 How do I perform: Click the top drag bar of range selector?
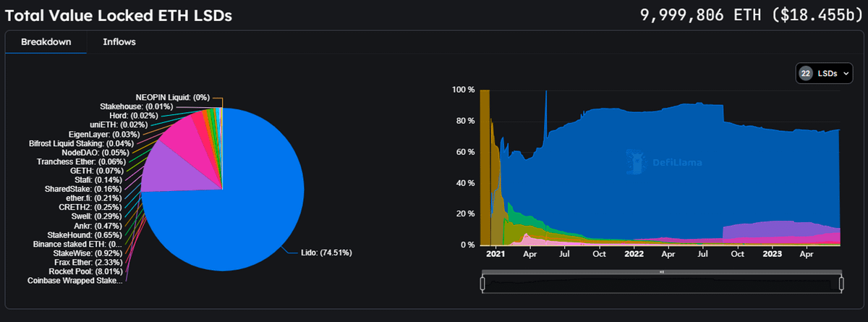(x=661, y=272)
